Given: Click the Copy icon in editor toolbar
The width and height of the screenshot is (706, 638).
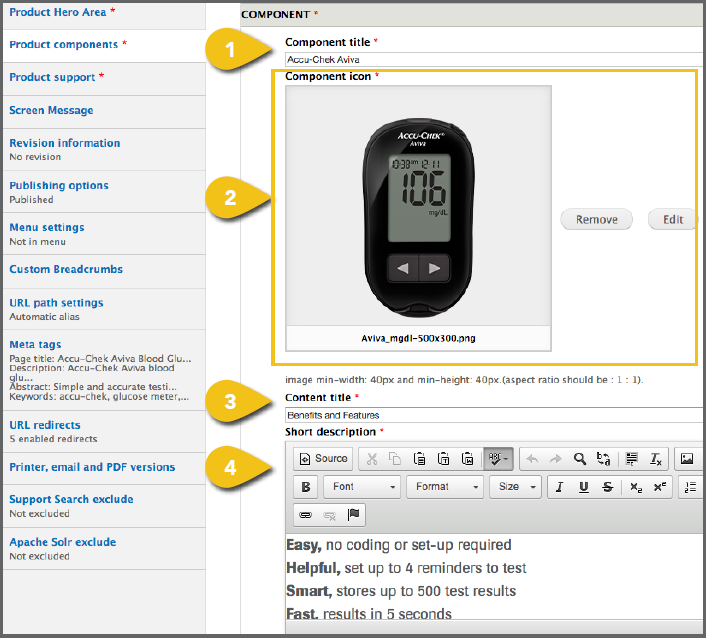Looking at the screenshot, I should pos(395,459).
